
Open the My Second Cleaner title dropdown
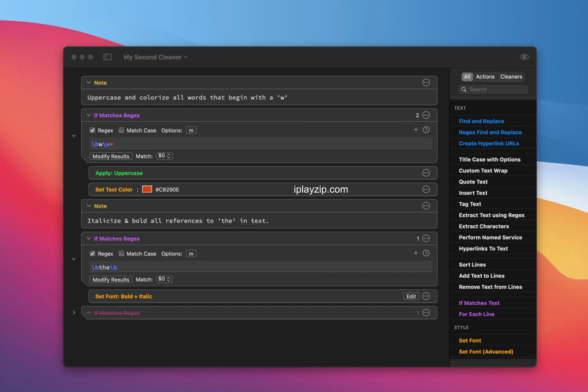[156, 57]
